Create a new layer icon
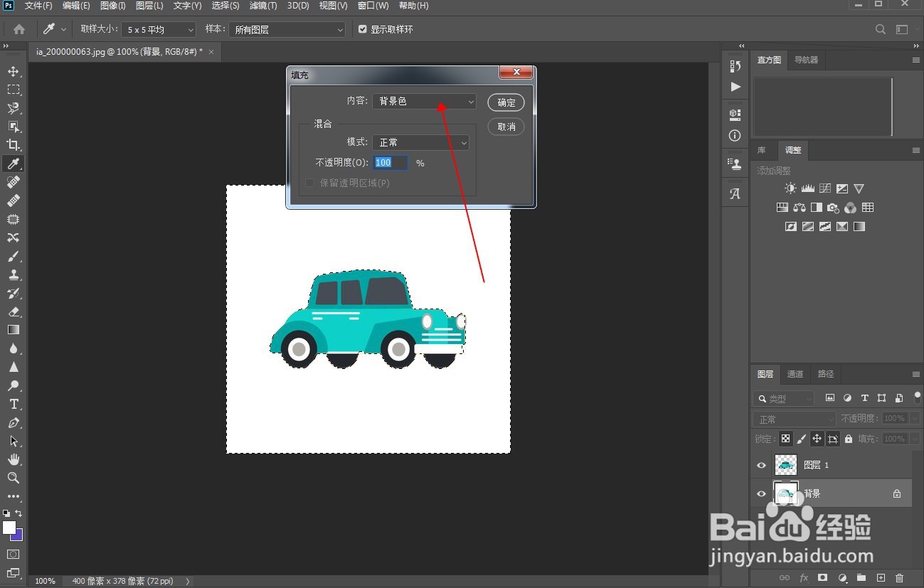This screenshot has height=588, width=924. [x=881, y=578]
